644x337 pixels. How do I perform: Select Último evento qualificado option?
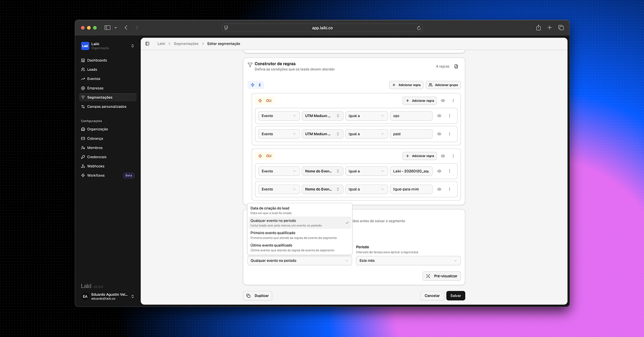pos(299,247)
